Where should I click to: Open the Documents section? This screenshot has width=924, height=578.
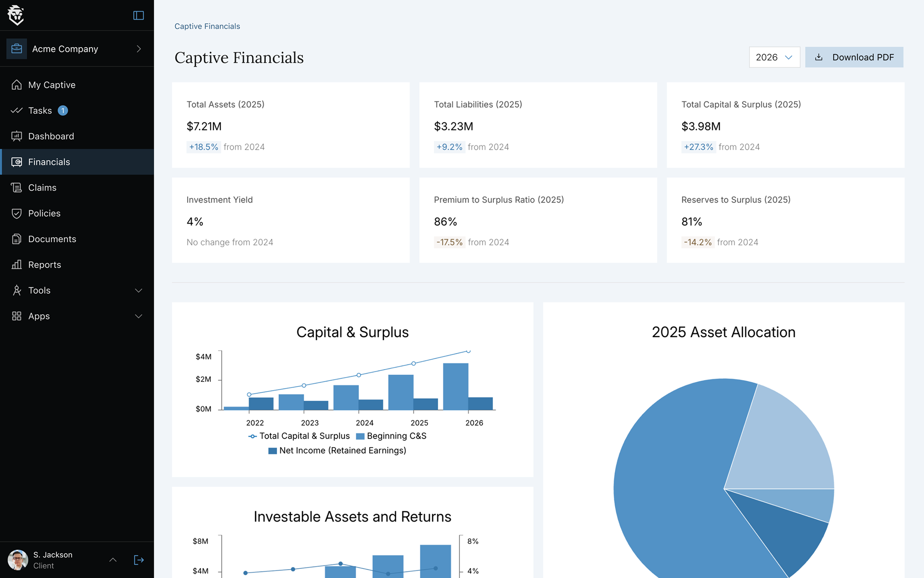[x=52, y=239]
